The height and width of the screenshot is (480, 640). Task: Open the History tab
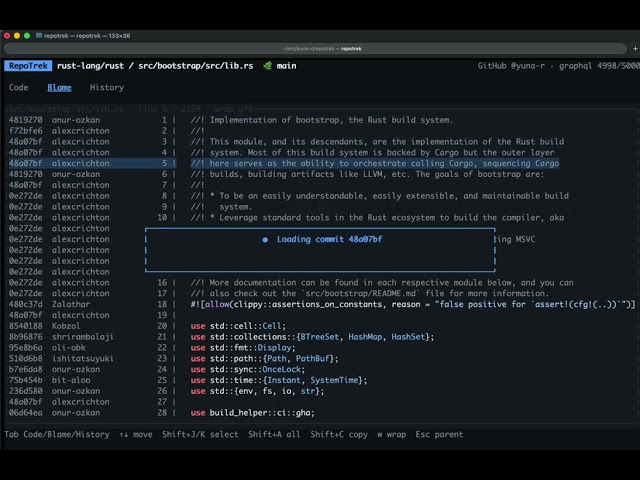107,87
